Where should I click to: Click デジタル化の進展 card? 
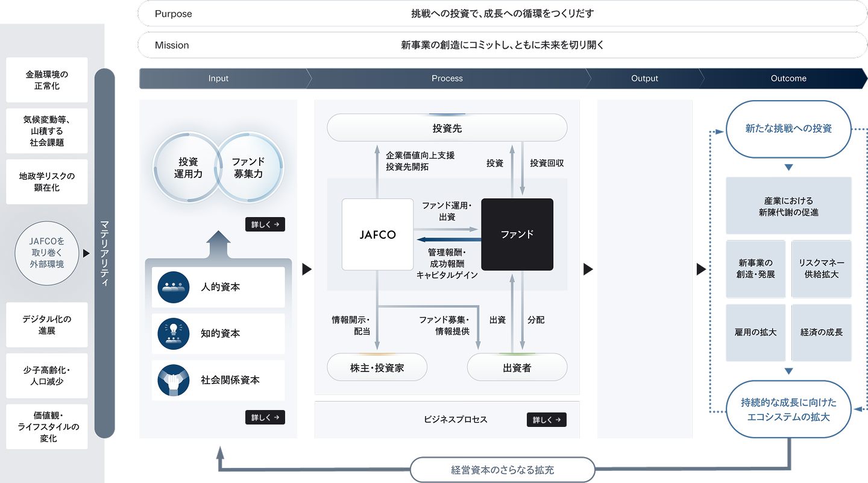coord(47,325)
